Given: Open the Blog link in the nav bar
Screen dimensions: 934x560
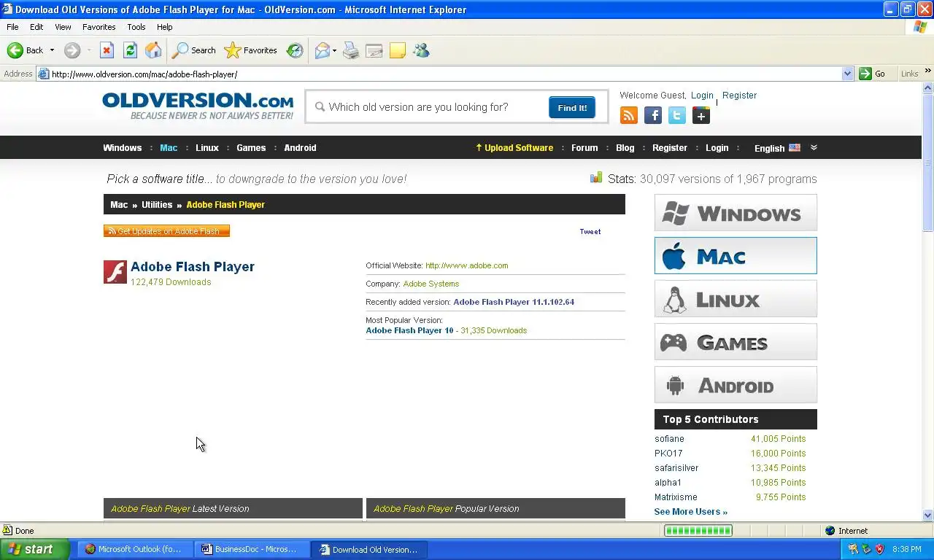Looking at the screenshot, I should [x=625, y=147].
